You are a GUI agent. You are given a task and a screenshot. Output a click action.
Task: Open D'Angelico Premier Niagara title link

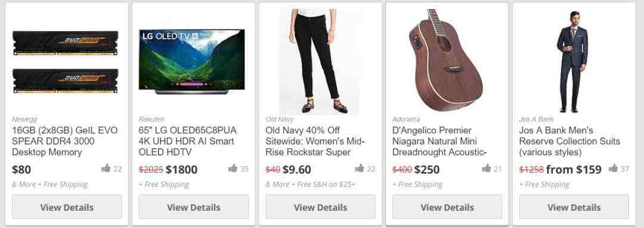(439, 142)
